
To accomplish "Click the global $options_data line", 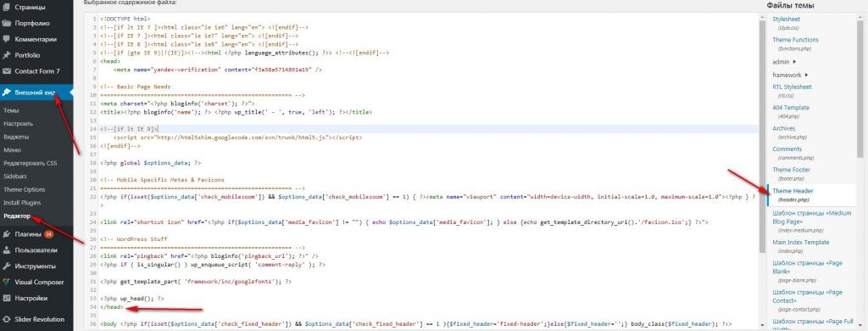I will [151, 163].
